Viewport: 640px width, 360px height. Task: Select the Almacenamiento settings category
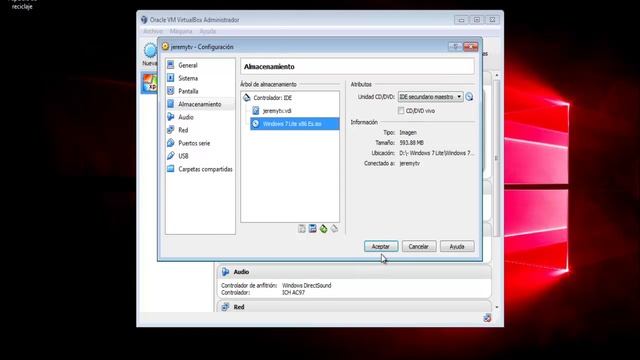tap(200, 104)
